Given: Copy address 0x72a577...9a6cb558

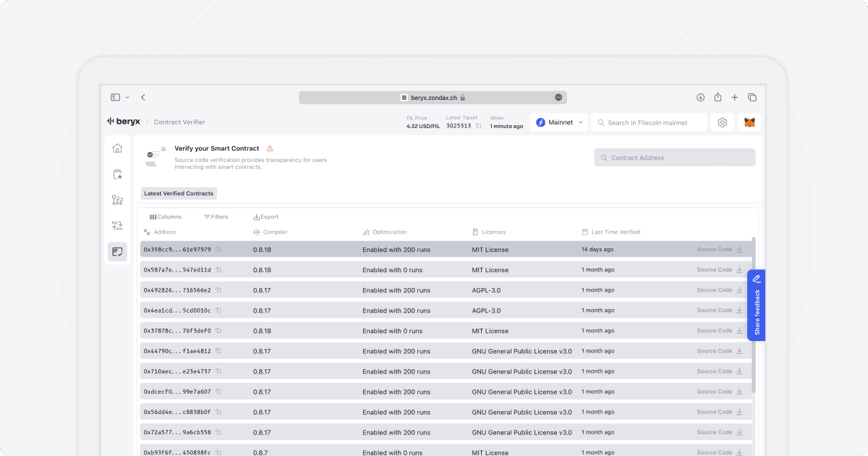Looking at the screenshot, I should pos(218,432).
